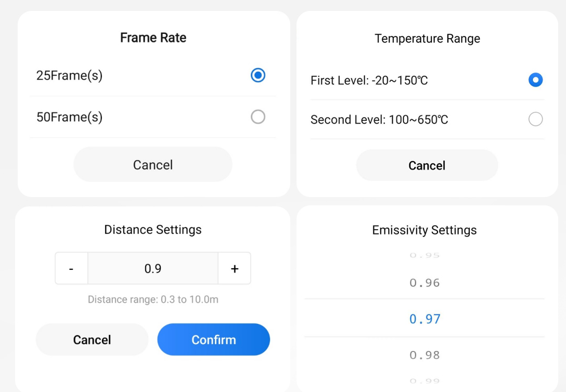The width and height of the screenshot is (566, 392).
Task: Click the distance value field showing 0.9
Action: (153, 268)
